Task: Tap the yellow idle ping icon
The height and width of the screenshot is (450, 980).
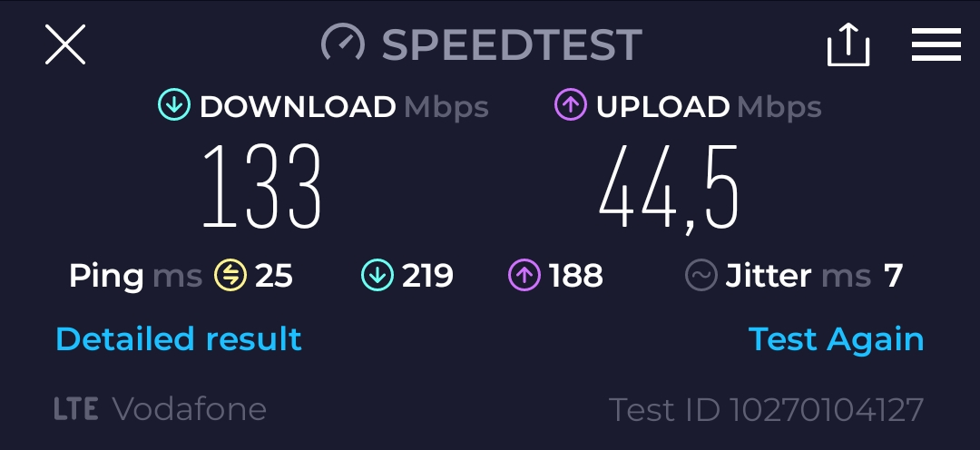Action: pos(230,276)
